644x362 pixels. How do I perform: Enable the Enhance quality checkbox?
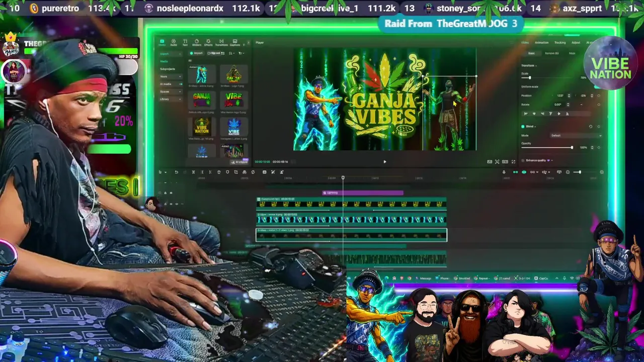click(523, 160)
